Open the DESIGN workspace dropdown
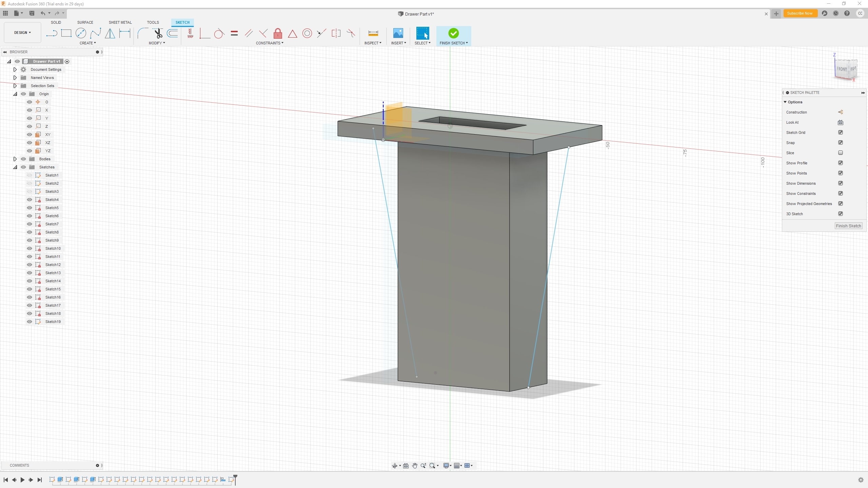This screenshot has width=868, height=488. click(x=22, y=33)
